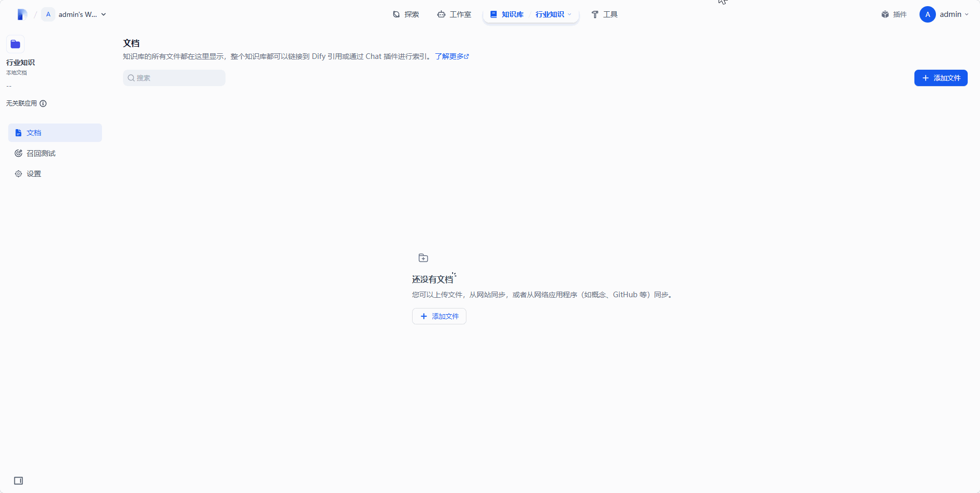Click the empty folder illustration icon
The image size is (980, 493).
point(423,258)
